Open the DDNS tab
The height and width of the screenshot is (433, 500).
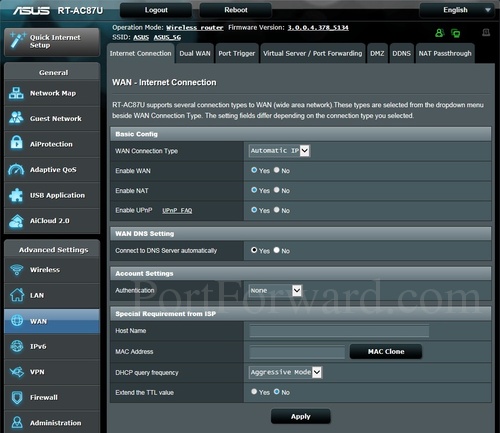click(401, 53)
